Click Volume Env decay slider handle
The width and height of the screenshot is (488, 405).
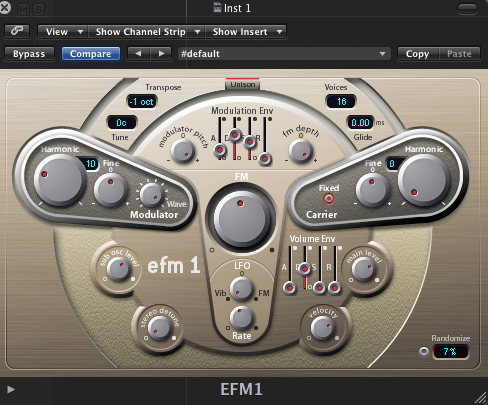305,269
